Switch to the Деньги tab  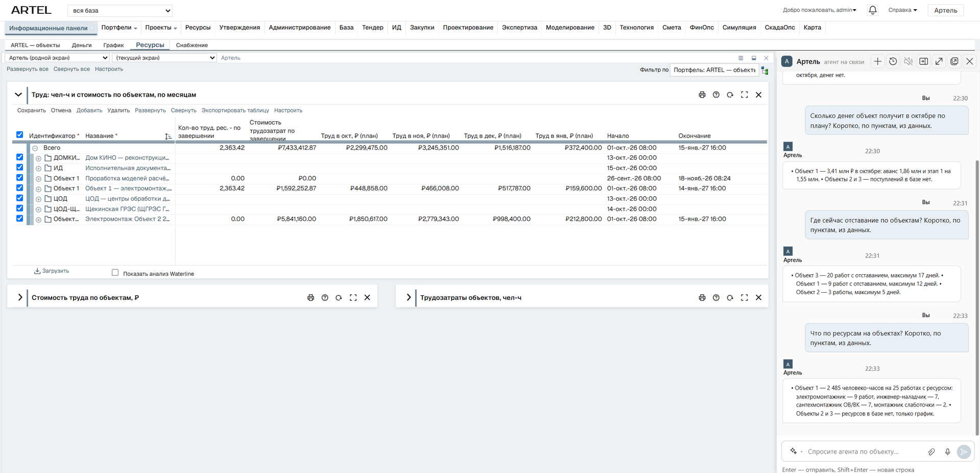point(82,45)
